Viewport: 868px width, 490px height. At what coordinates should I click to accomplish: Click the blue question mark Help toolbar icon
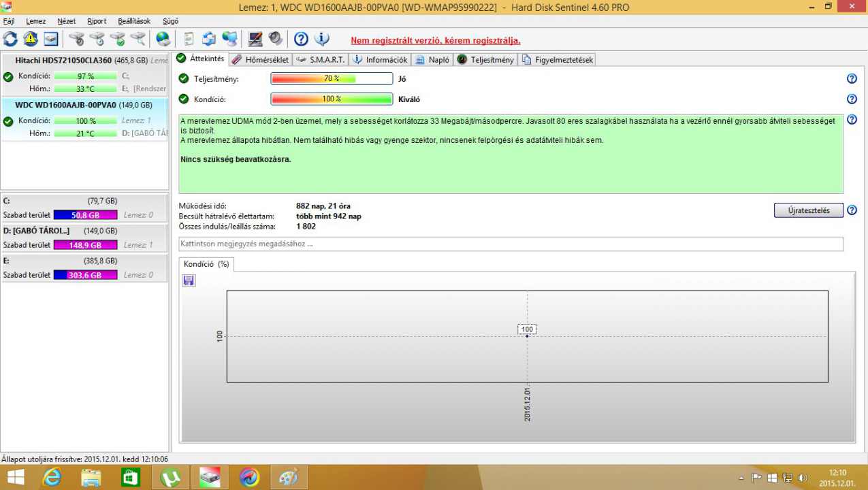coord(301,39)
